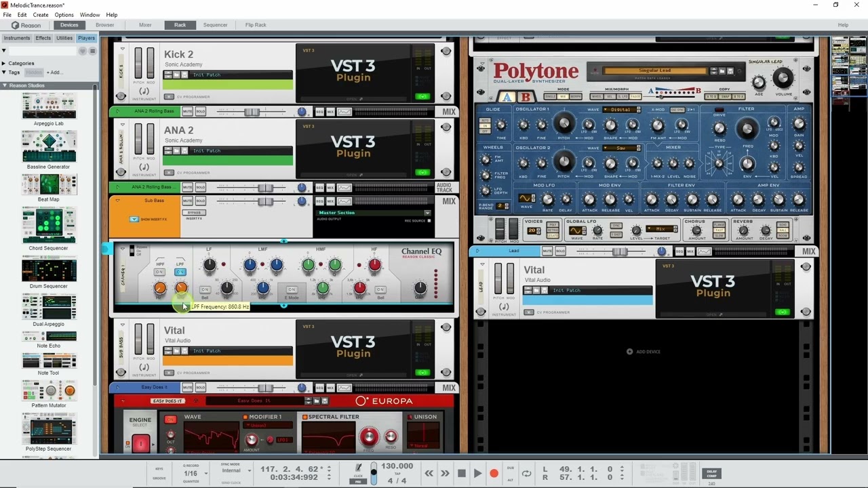Select the Effects tab in browser
The image size is (868, 488).
pos(43,38)
